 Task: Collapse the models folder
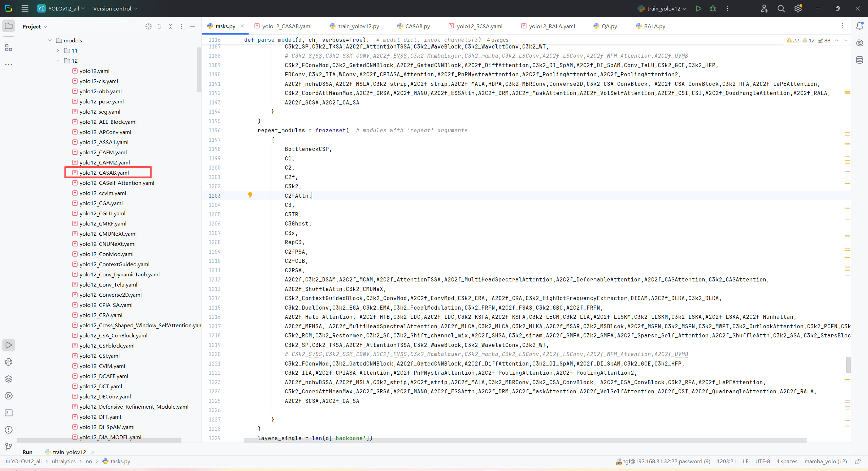[x=50, y=40]
